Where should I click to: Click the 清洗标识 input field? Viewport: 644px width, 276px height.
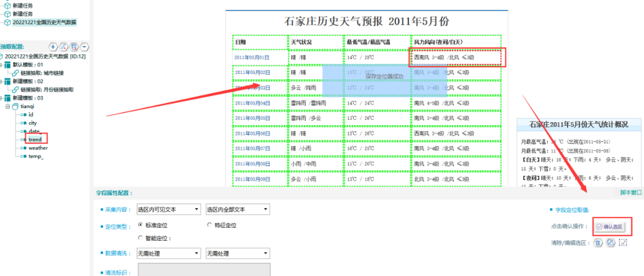[204, 269]
